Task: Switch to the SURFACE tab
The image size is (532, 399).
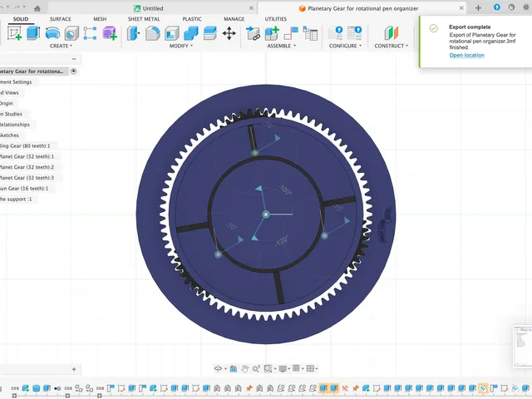Action: pos(61,19)
